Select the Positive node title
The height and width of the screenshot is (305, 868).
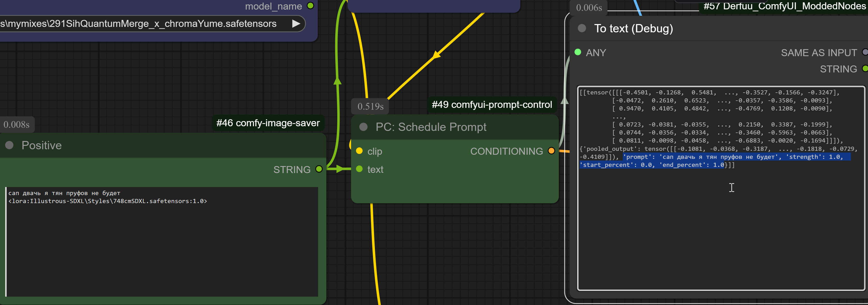[x=42, y=145]
